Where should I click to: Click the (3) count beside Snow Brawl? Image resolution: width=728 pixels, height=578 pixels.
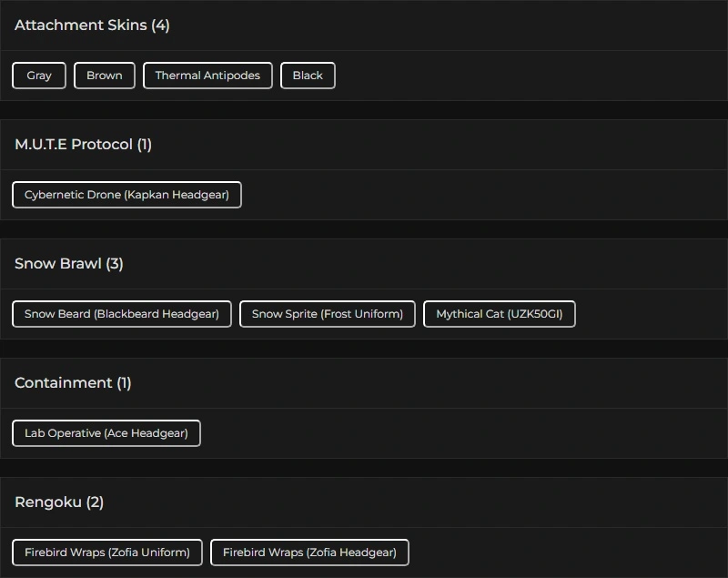click(x=115, y=264)
